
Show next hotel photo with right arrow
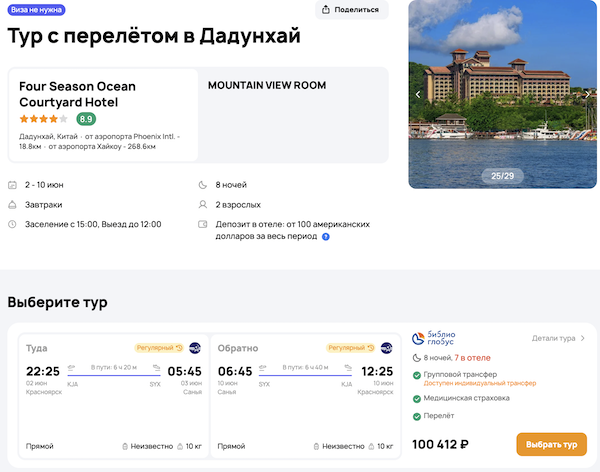(587, 94)
